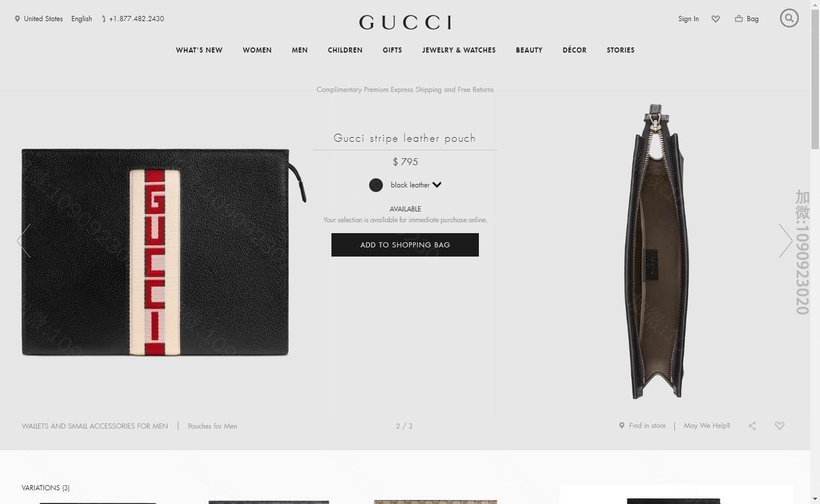820x504 pixels.
Task: Click the location pin beside United States
Action: [17, 19]
